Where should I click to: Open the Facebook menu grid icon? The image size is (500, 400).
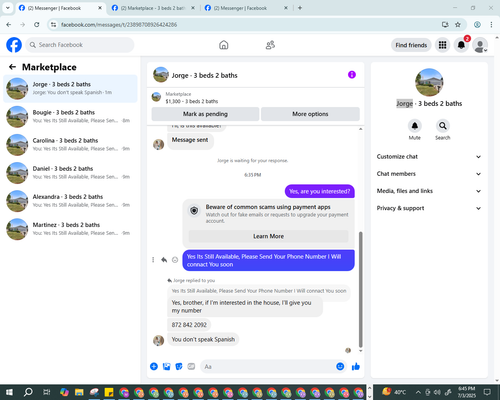pyautogui.click(x=442, y=45)
